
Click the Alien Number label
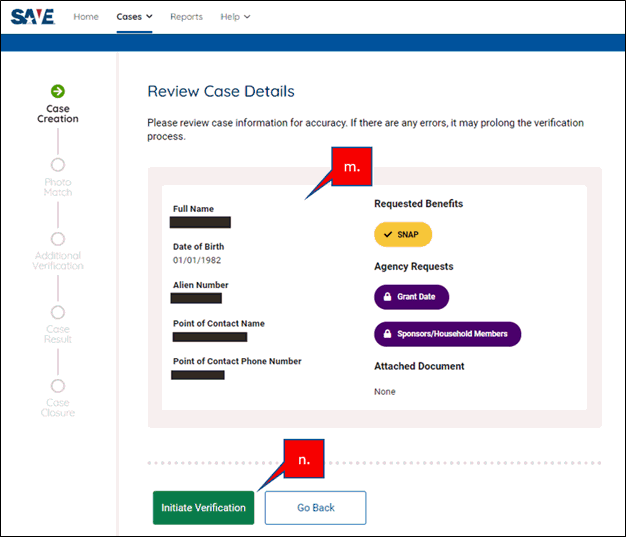tap(200, 285)
